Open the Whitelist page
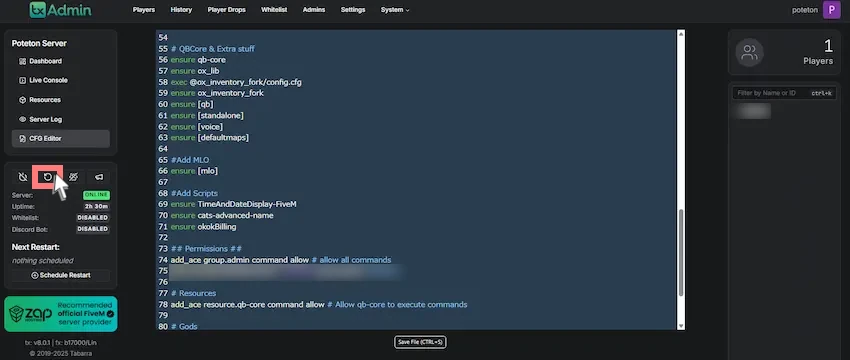 tap(274, 10)
